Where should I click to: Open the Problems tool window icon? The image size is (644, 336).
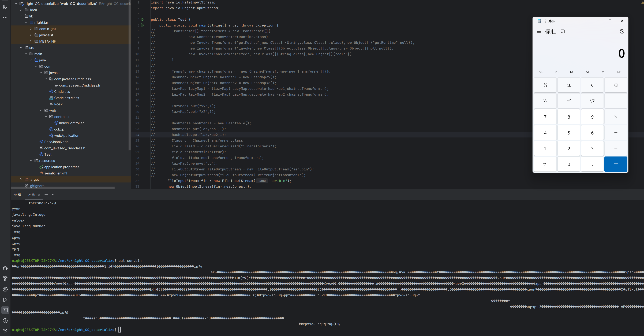click(x=5, y=321)
